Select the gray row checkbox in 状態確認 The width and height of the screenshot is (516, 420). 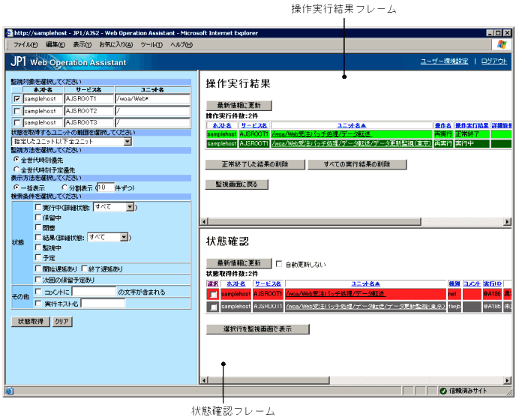[x=213, y=307]
